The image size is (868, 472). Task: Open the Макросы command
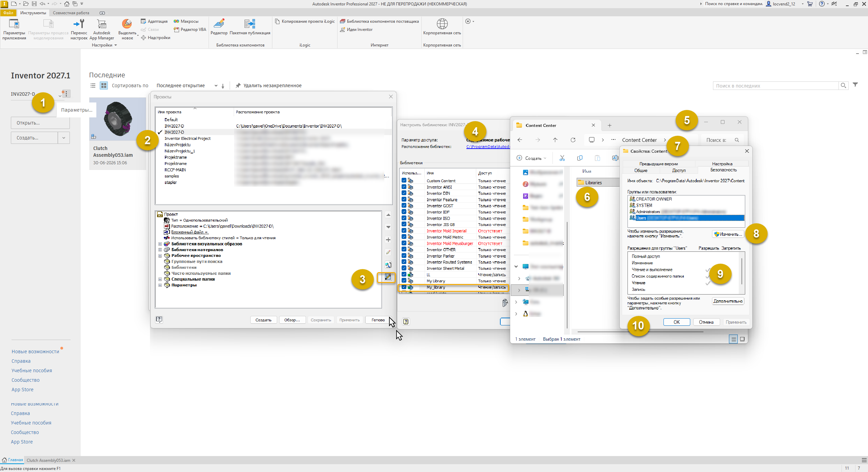186,21
